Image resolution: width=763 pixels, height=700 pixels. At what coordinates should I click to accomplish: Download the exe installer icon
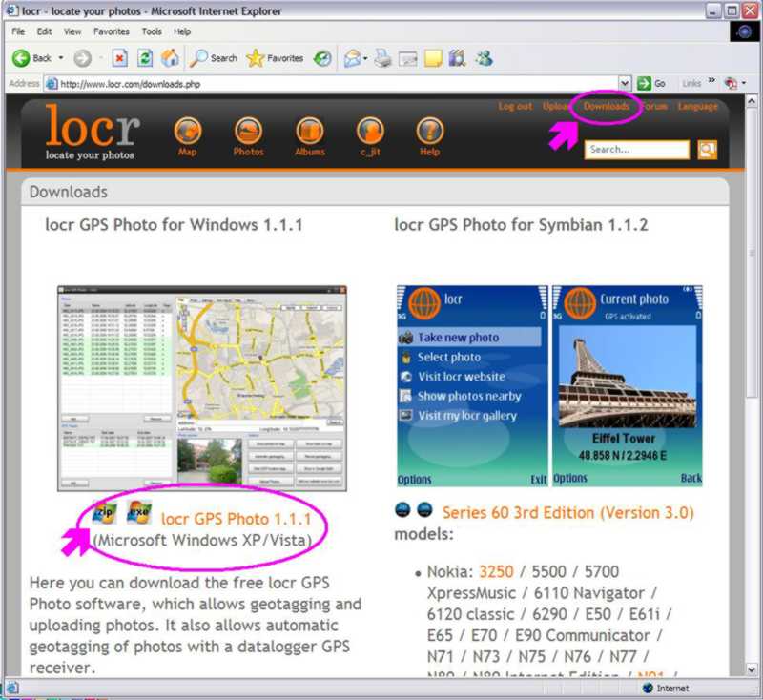(x=138, y=512)
